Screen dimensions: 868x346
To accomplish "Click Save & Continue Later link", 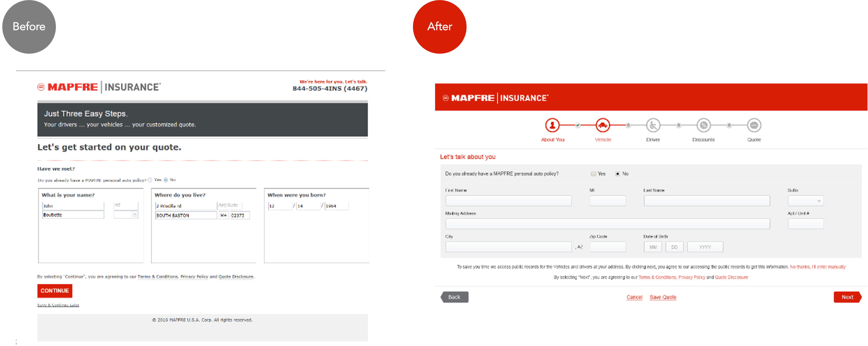I will [58, 305].
